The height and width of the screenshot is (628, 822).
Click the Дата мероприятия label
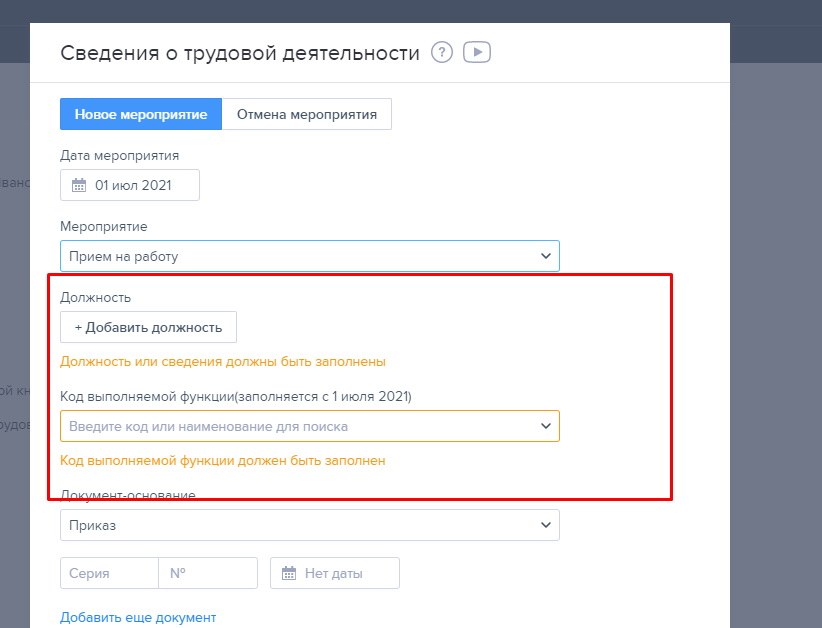(120, 156)
